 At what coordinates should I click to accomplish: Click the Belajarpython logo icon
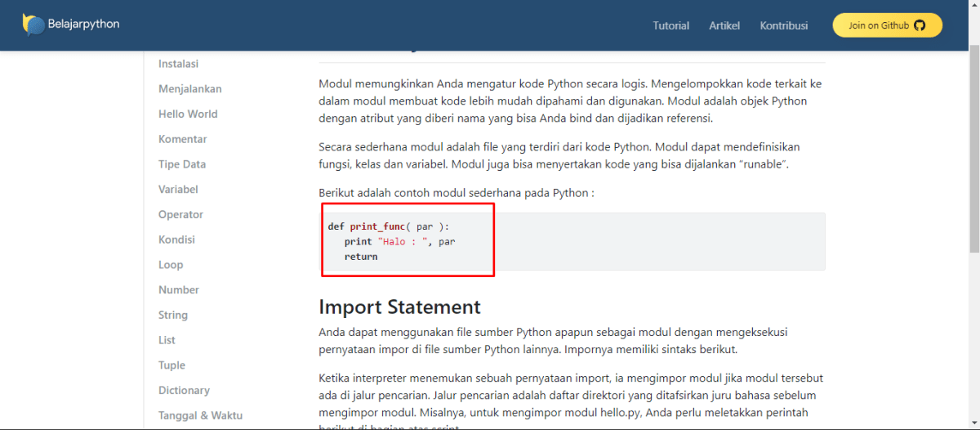tap(33, 25)
